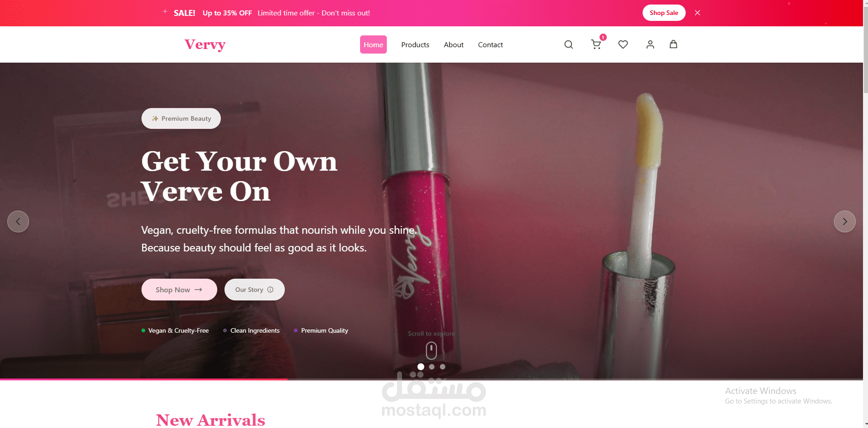Click the Shop Now button
Image resolution: width=868 pixels, height=428 pixels.
click(x=179, y=290)
